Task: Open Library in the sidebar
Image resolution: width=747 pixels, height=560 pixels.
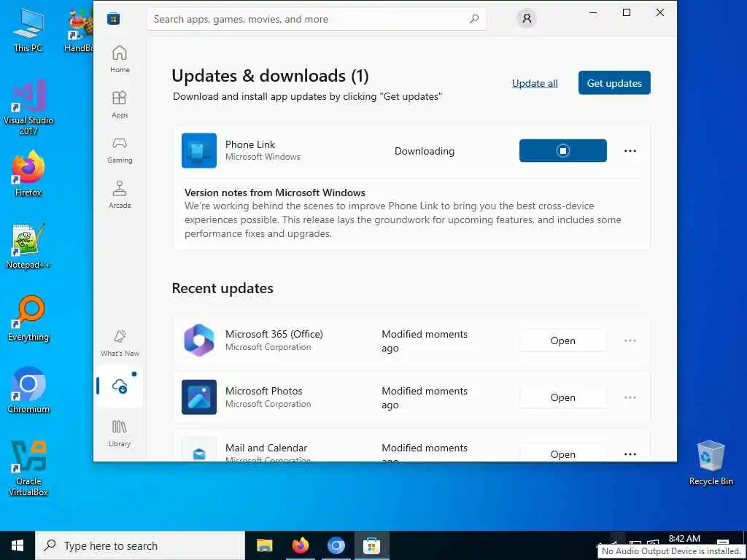Action: (x=120, y=433)
